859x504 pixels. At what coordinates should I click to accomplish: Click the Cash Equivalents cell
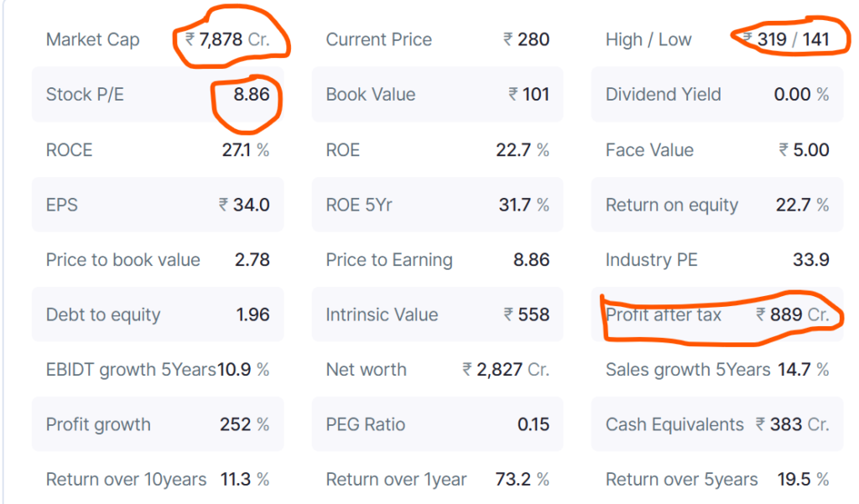(x=717, y=425)
